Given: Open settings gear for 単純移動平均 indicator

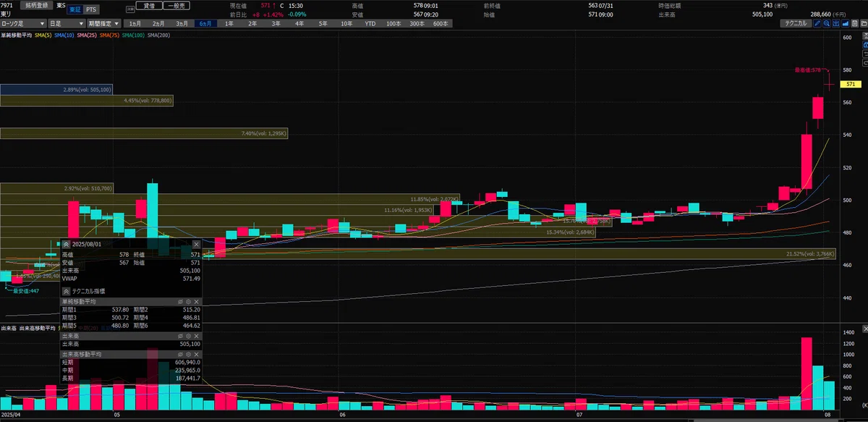Looking at the screenshot, I should tap(188, 302).
